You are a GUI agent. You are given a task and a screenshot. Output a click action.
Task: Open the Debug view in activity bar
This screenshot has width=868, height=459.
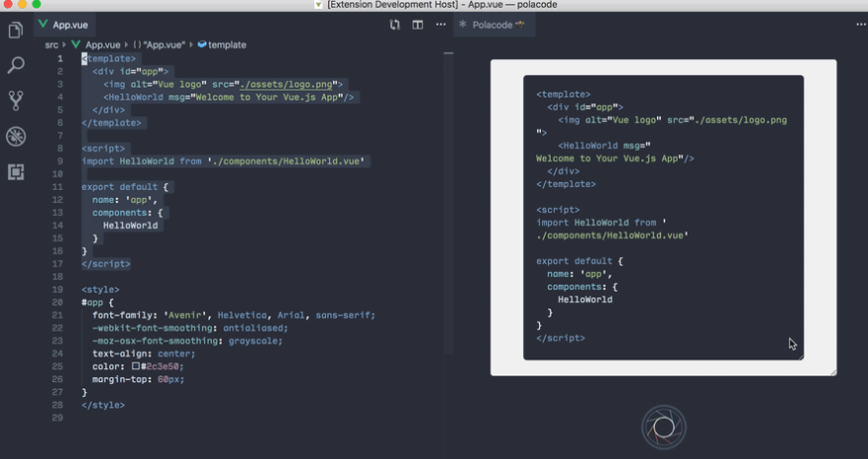pyautogui.click(x=16, y=136)
